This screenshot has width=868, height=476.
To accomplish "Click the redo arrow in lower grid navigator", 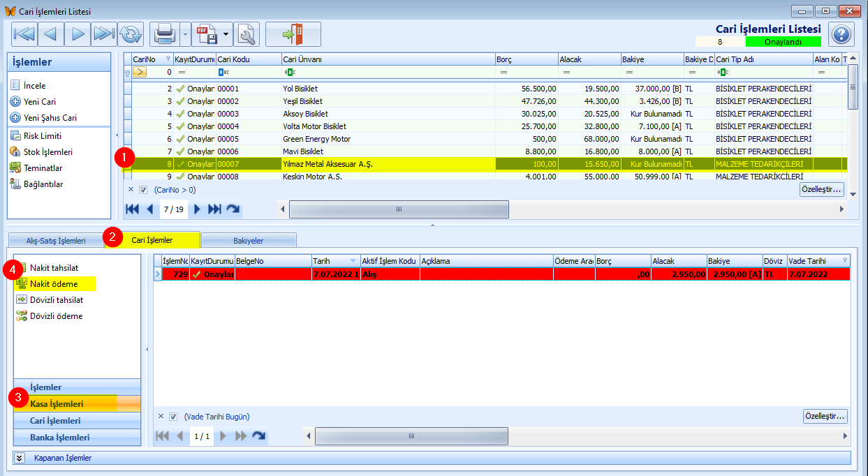I will (259, 436).
